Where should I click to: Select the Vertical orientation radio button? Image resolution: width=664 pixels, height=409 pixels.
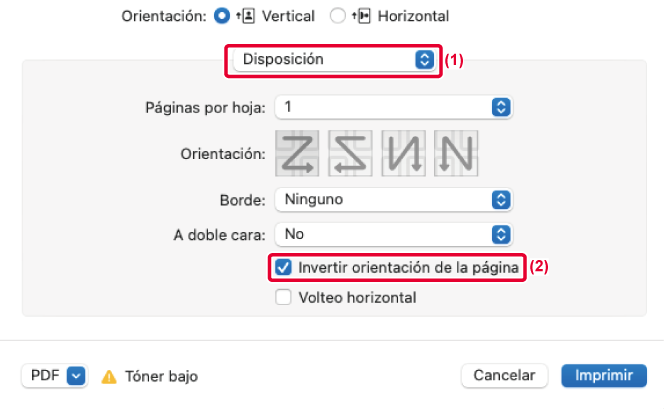tap(222, 16)
